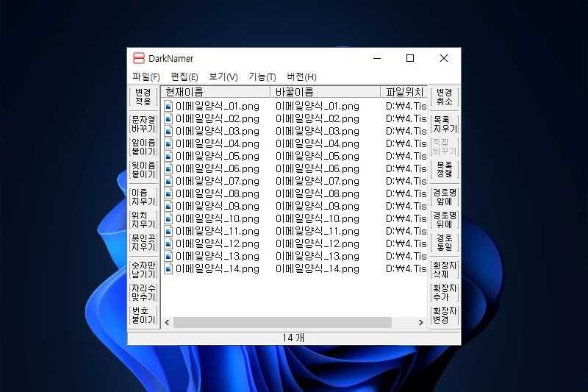
Task: Click the 묶인곳 지우기 button
Action: tap(143, 242)
